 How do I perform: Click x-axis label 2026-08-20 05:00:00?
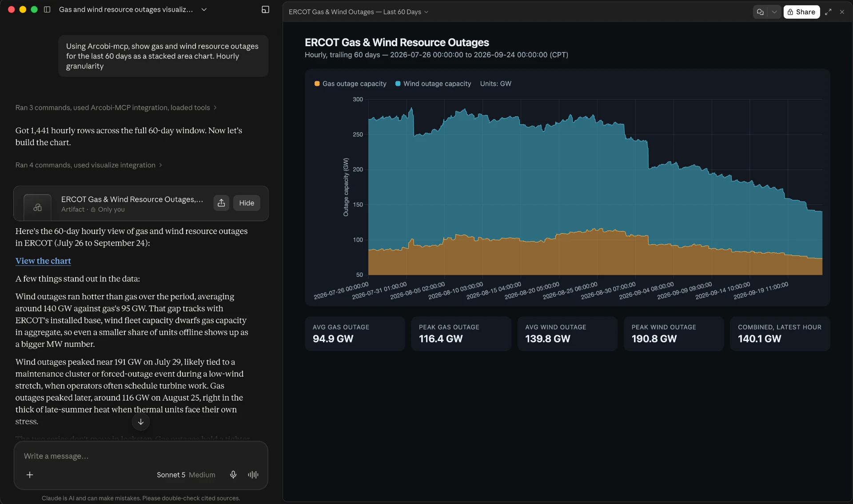(532, 291)
